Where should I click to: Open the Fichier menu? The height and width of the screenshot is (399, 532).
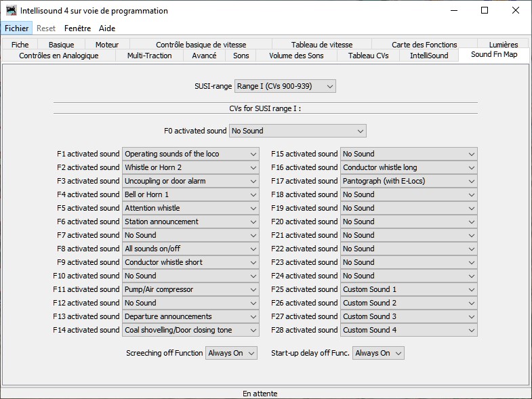point(17,28)
